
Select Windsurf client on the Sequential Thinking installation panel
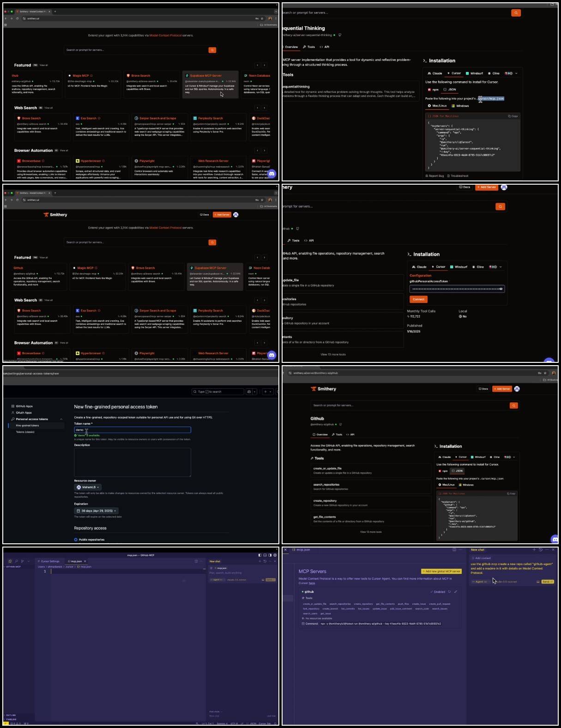(x=475, y=73)
